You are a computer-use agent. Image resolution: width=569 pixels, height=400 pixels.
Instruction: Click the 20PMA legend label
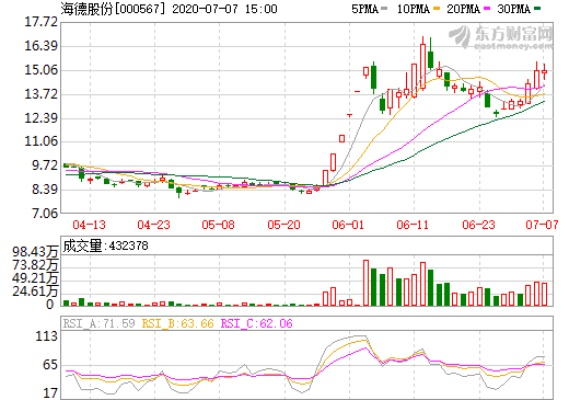click(463, 8)
